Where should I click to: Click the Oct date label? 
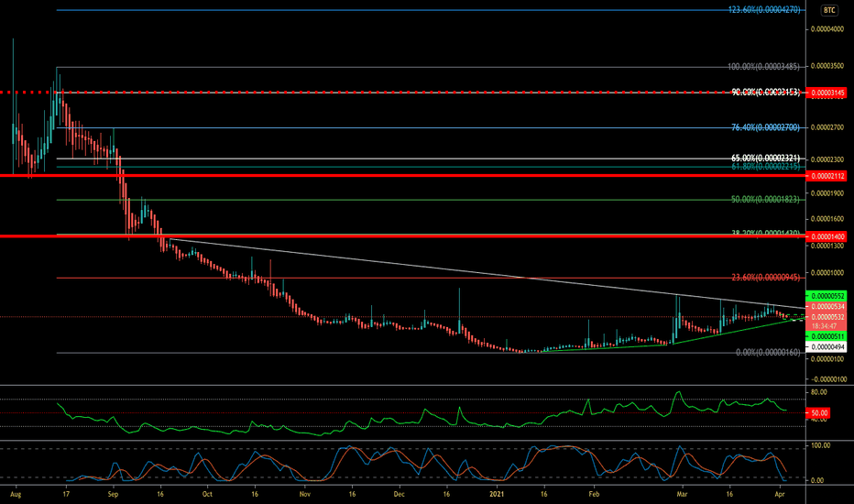tap(207, 494)
